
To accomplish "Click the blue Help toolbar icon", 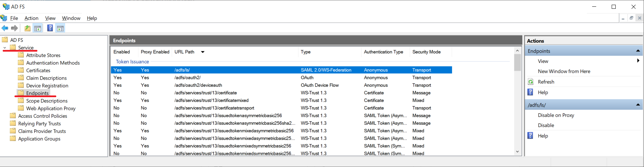I will [x=50, y=28].
